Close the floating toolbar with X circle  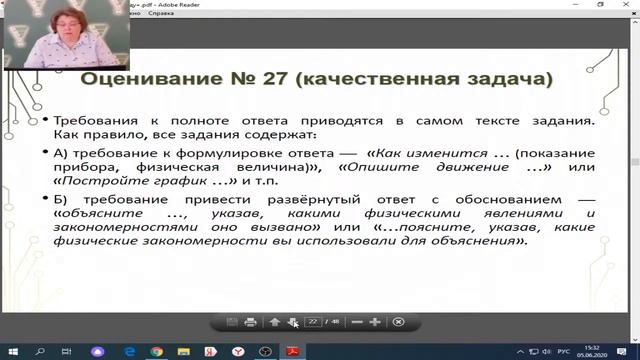[x=398, y=322]
